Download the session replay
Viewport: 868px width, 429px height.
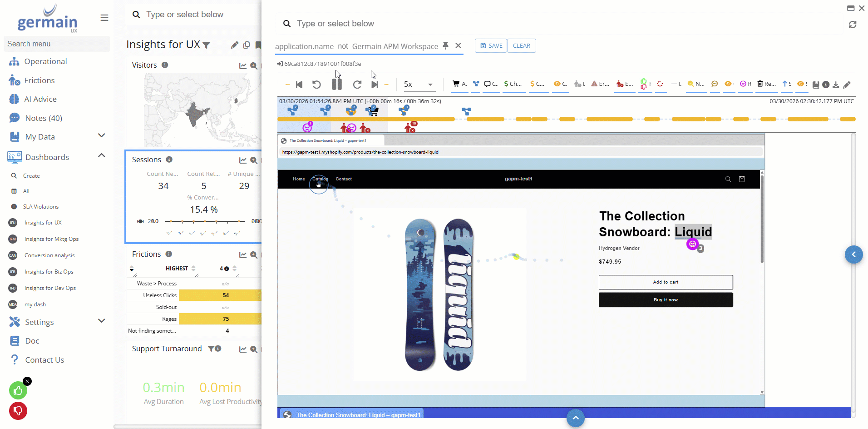point(836,85)
